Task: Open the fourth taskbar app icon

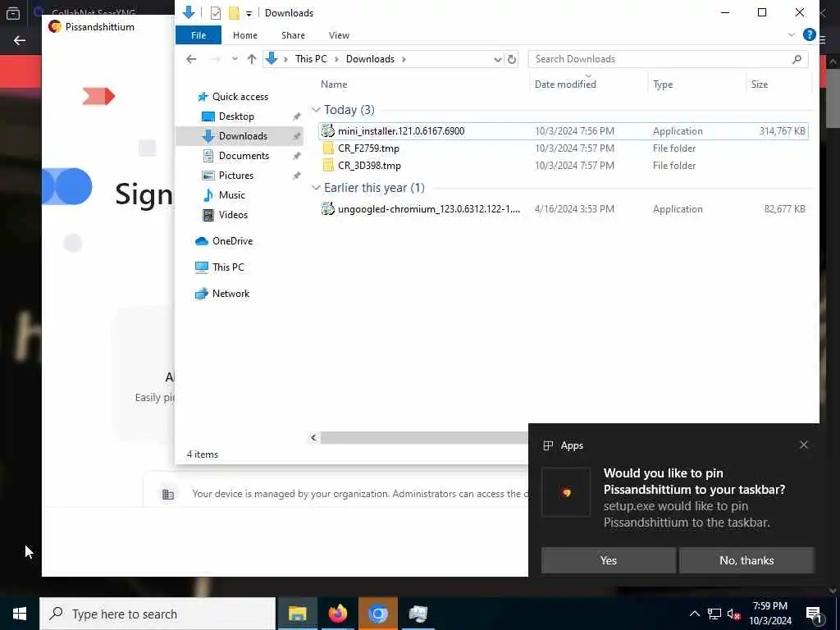Action: [418, 614]
